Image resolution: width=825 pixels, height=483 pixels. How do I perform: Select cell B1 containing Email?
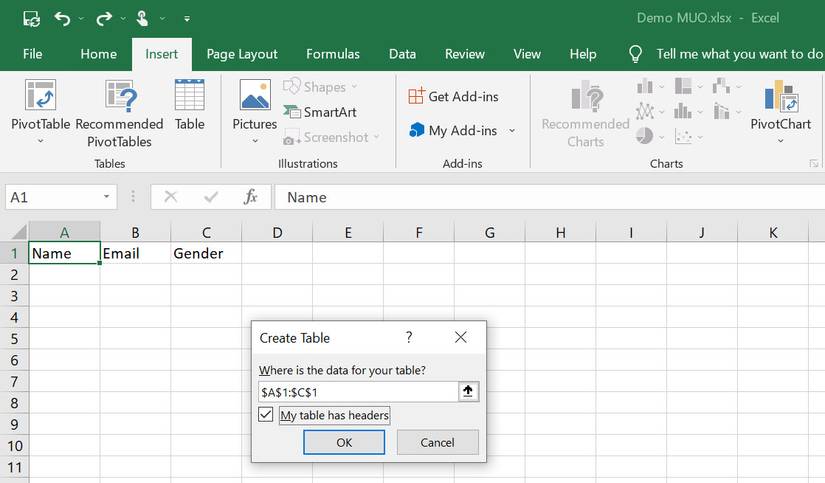click(135, 253)
